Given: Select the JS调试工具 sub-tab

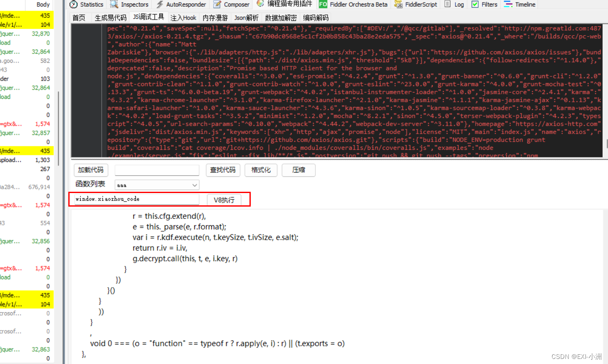Looking at the screenshot, I should (148, 17).
